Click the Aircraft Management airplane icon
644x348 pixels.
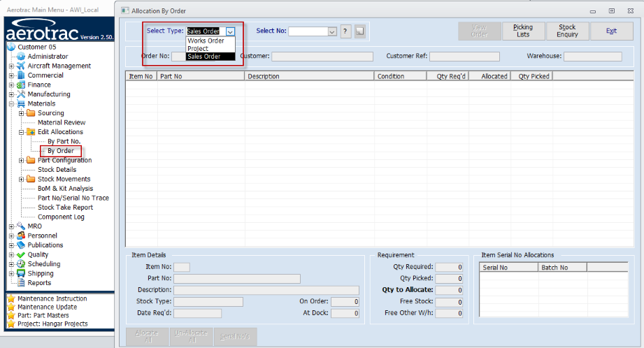pos(21,66)
